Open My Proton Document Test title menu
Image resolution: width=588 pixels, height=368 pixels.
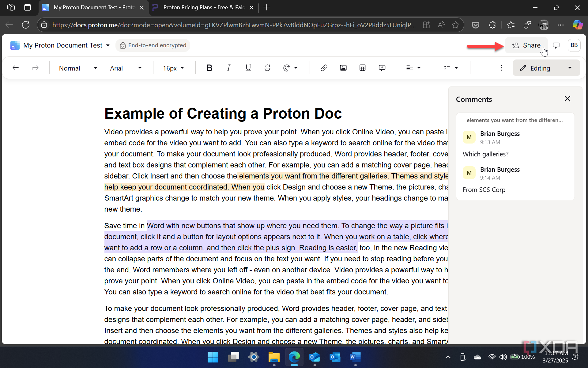click(66, 45)
